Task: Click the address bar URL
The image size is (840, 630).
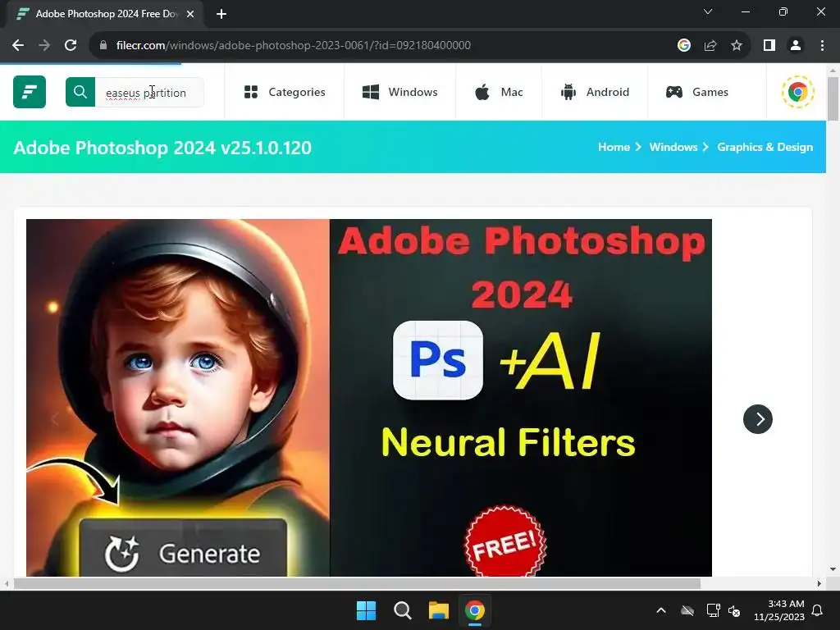Action: [293, 46]
